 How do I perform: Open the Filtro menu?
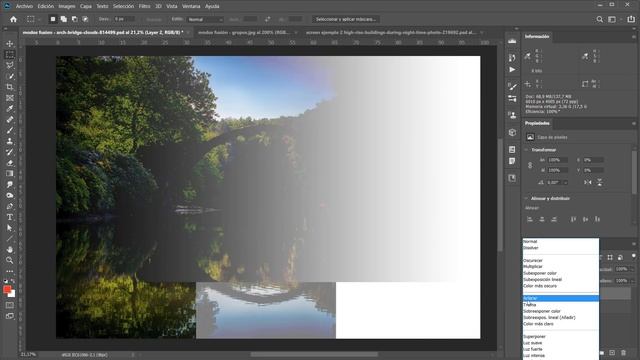(144, 6)
